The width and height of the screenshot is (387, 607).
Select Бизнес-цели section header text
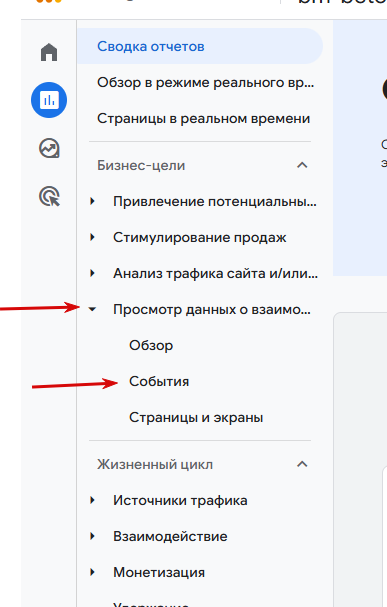tap(141, 165)
